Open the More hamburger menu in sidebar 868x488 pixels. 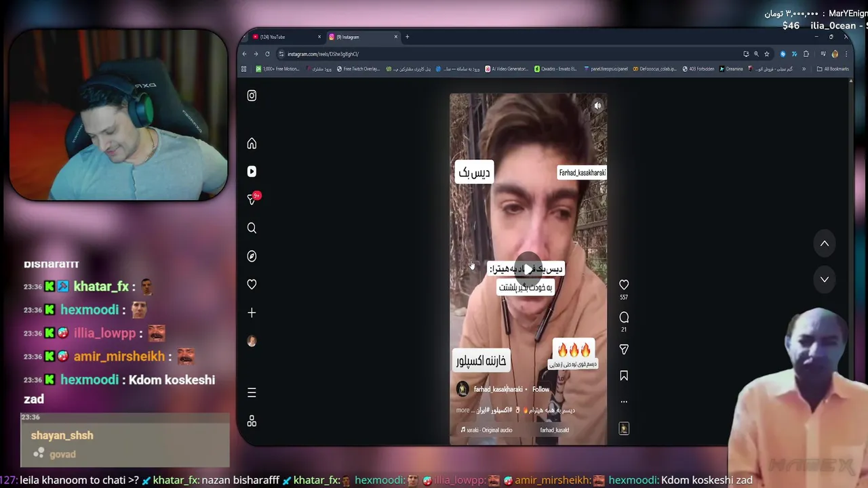[252, 392]
